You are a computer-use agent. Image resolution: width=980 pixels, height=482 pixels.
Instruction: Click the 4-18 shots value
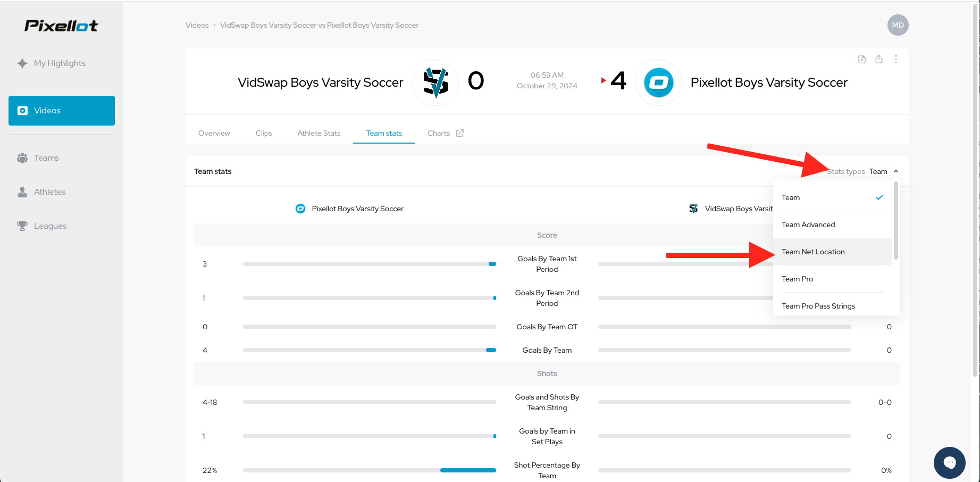210,402
